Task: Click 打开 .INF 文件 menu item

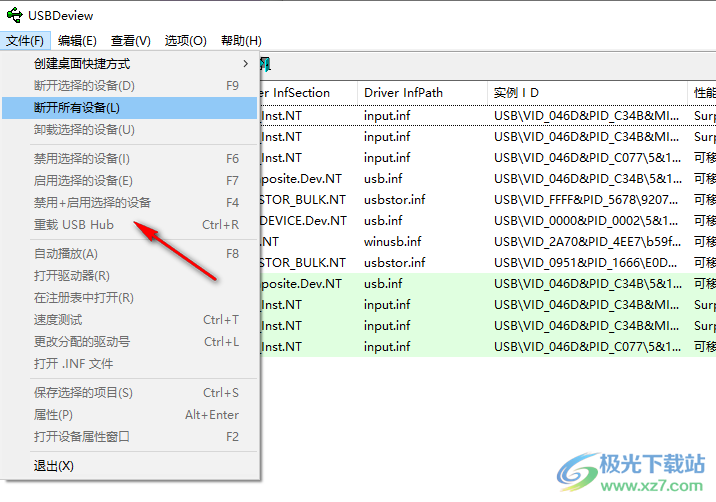Action: 130,363
